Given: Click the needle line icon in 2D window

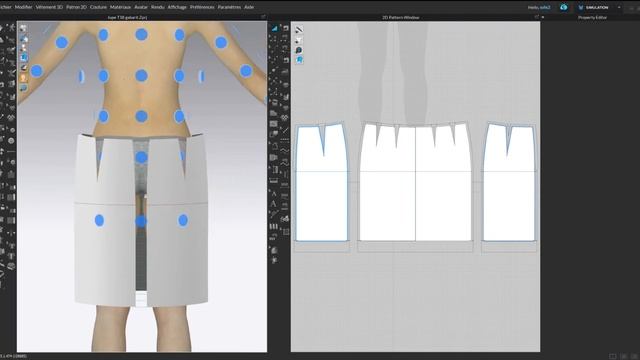Looking at the screenshot, I should click(x=299, y=30).
